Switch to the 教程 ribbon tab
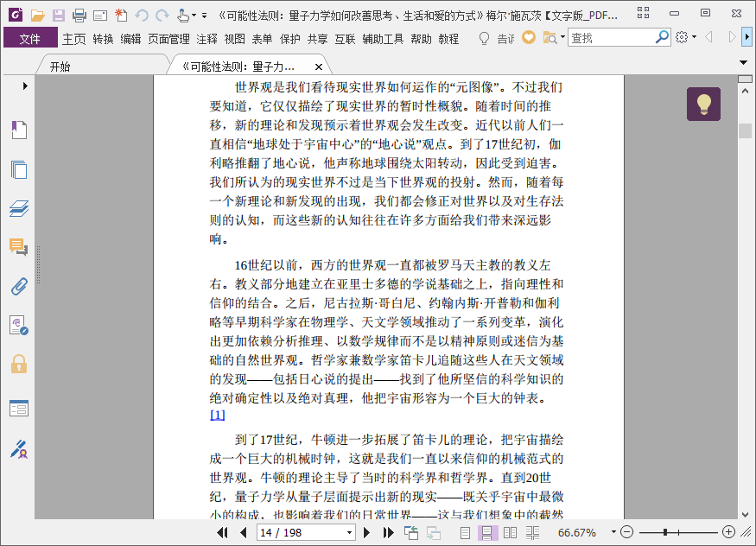This screenshot has height=546, width=756. pos(449,39)
